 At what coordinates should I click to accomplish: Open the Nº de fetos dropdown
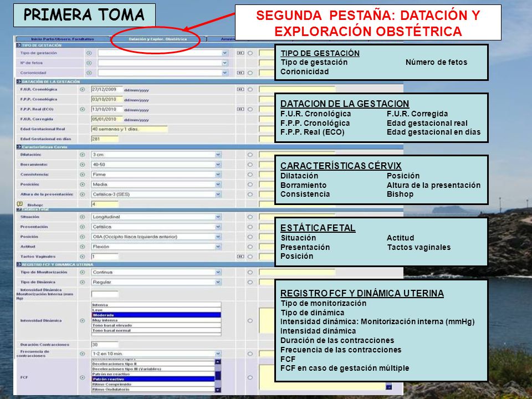click(224, 63)
